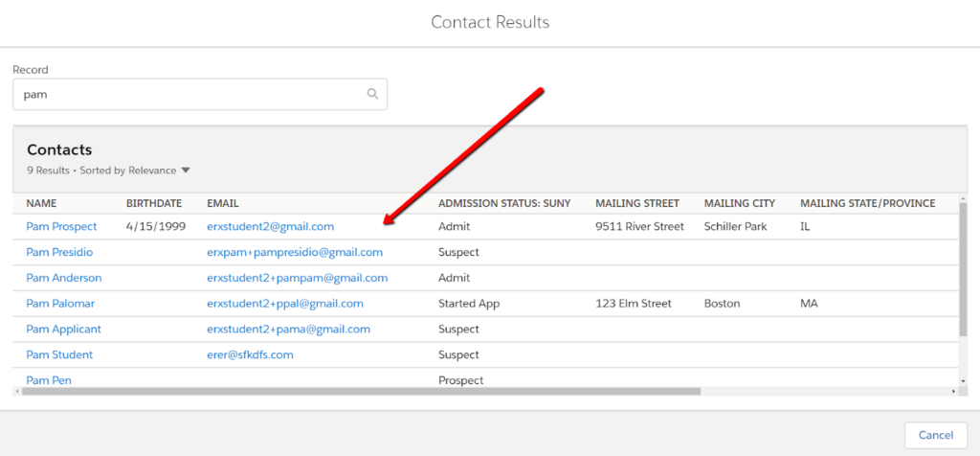Open Pam Prospect contact record
The width and height of the screenshot is (980, 456).
pyautogui.click(x=61, y=227)
